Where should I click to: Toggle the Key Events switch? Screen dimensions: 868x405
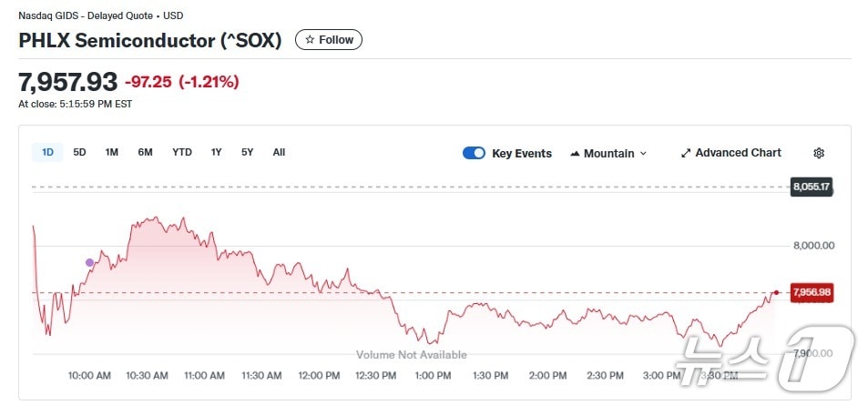[474, 153]
